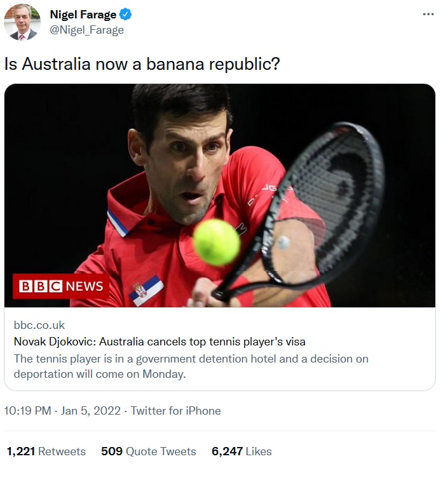Image resolution: width=448 pixels, height=487 pixels.
Task: Click the Serbian flag badge on shirt
Action: 147,291
